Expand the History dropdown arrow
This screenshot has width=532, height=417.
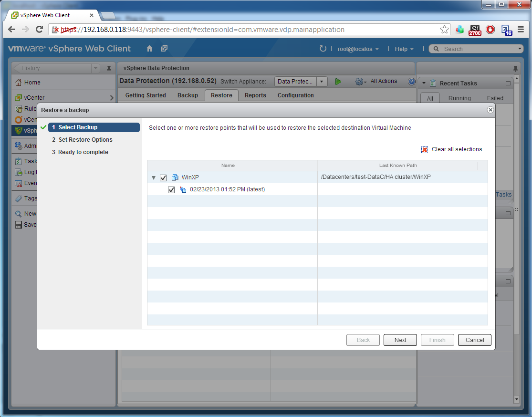point(96,68)
